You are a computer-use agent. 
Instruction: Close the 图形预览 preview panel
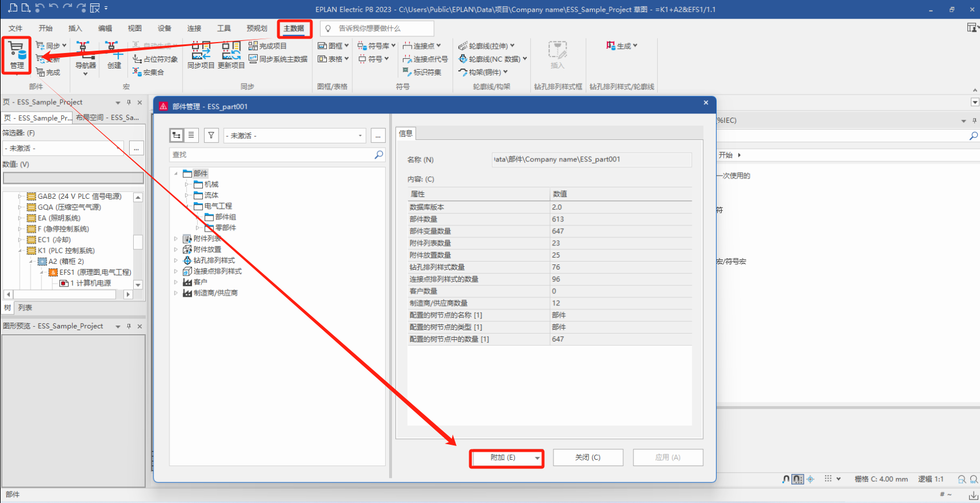[x=140, y=326]
